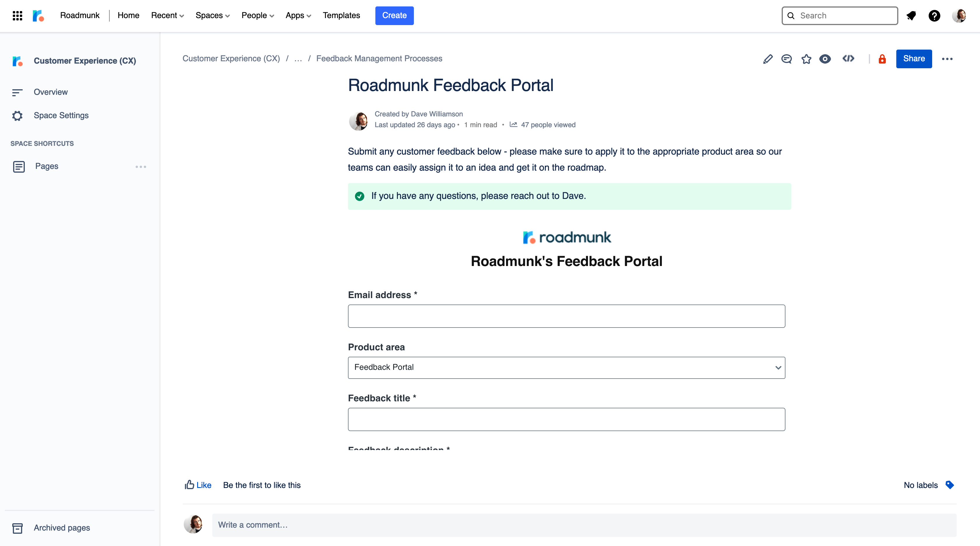Image resolution: width=980 pixels, height=546 pixels.
Task: Click the embed code icon
Action: coord(848,59)
